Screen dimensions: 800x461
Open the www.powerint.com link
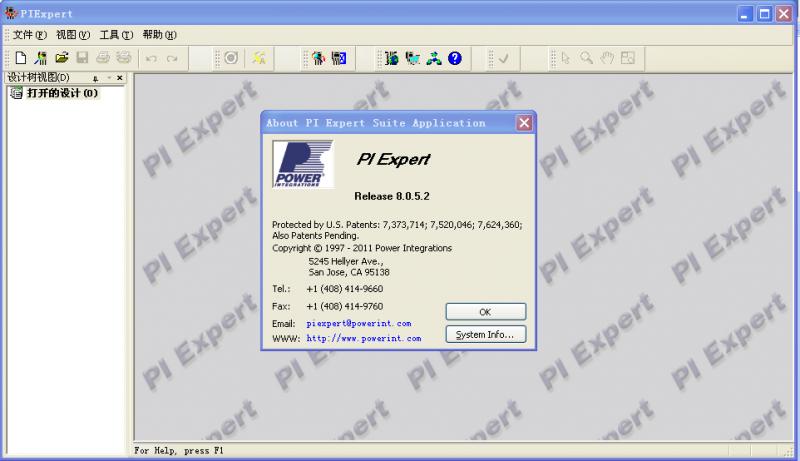pyautogui.click(x=363, y=339)
